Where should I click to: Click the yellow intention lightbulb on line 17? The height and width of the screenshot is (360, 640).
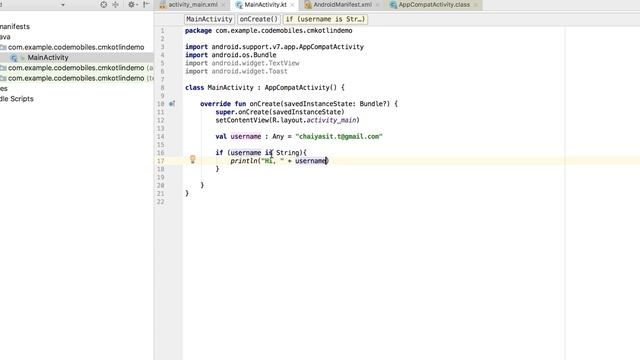(x=193, y=160)
